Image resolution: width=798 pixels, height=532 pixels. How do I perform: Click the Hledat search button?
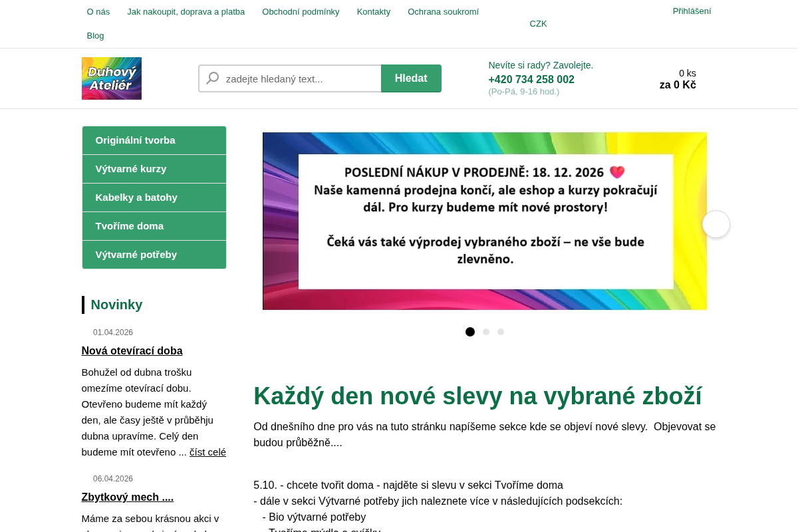411,78
